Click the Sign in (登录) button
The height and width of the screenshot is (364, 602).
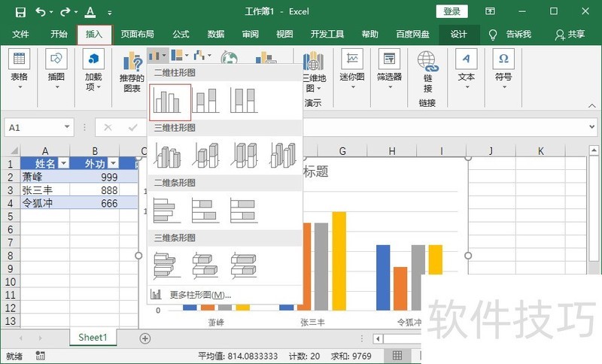[x=452, y=11]
